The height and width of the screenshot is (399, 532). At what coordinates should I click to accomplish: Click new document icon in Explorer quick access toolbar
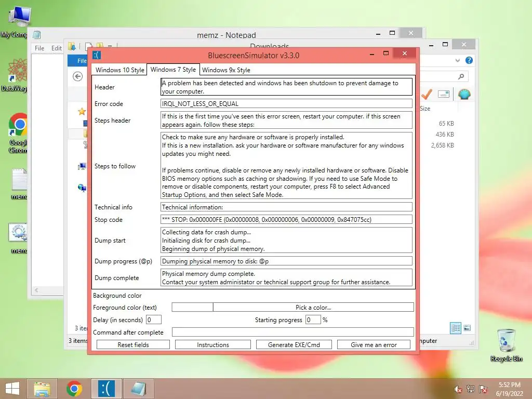tap(88, 46)
